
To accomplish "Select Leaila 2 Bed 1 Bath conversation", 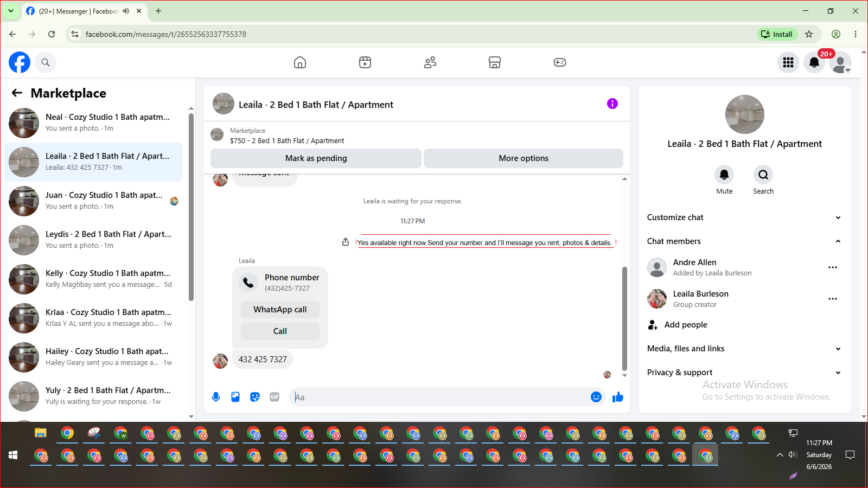I will pos(93,162).
